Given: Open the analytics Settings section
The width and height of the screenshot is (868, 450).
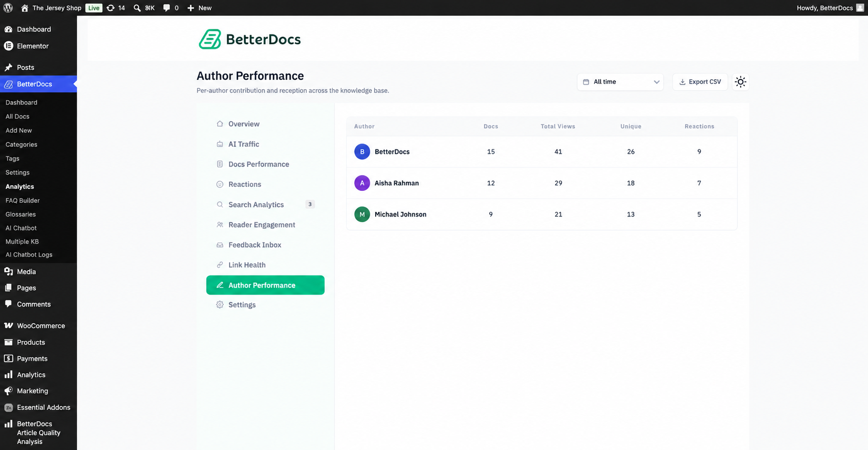Looking at the screenshot, I should click(x=265, y=304).
